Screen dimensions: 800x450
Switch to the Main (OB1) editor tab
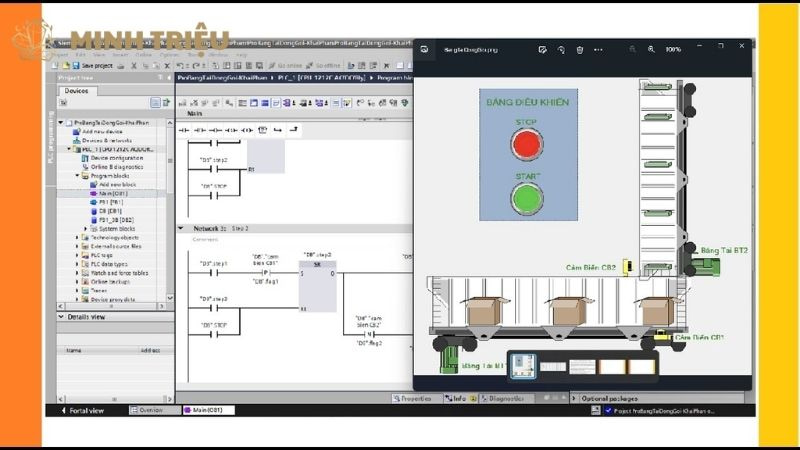pos(208,410)
